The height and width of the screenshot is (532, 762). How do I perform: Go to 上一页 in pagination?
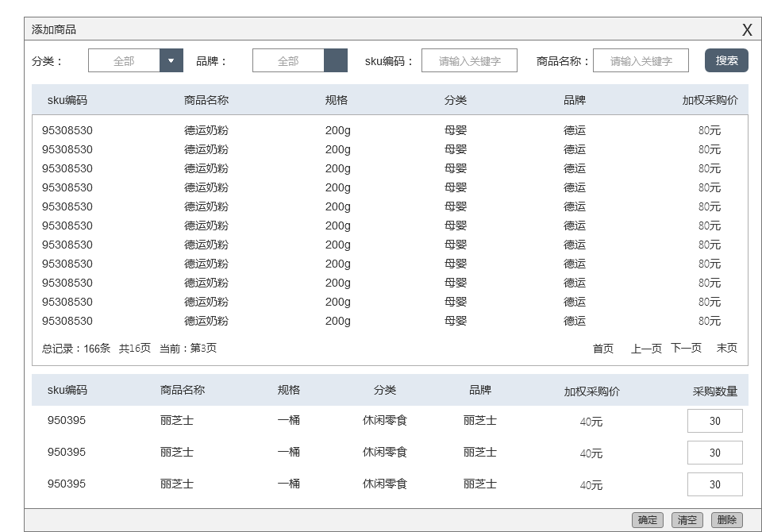pos(646,349)
